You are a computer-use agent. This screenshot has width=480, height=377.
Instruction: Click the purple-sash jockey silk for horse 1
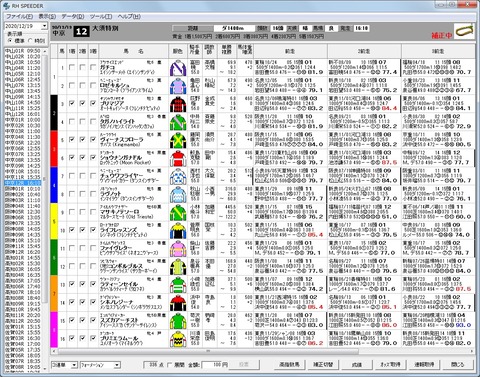point(178,68)
